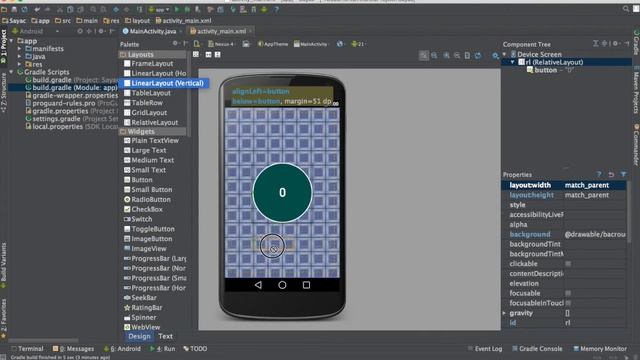Open the TODO tool window
This screenshot has width=640, height=360.
195,349
